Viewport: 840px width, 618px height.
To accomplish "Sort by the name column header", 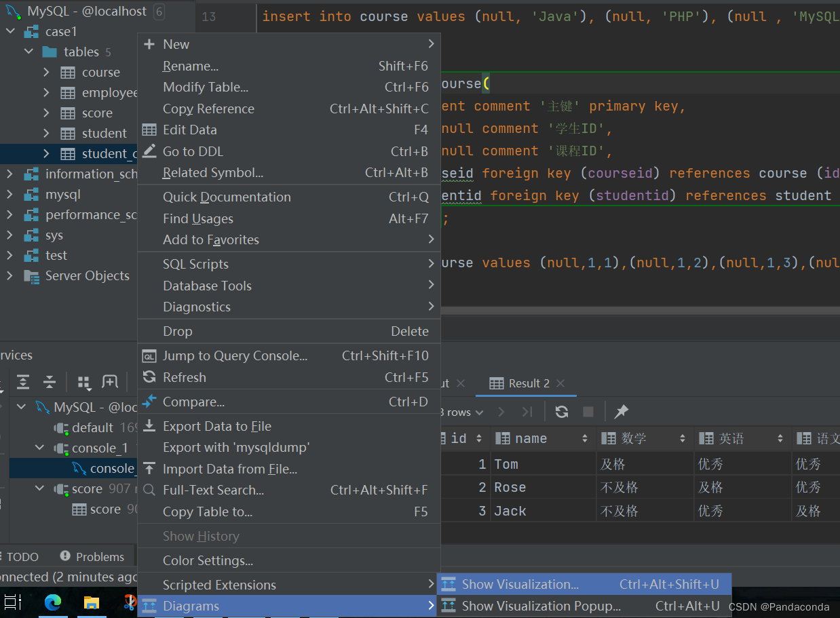I will pos(531,439).
